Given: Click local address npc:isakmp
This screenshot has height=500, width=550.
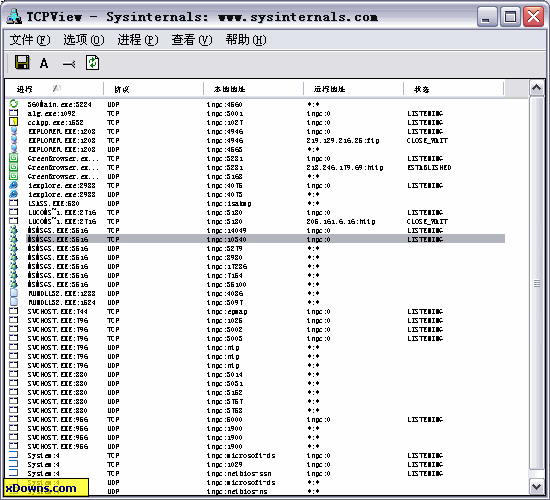Looking at the screenshot, I should click(x=229, y=204).
